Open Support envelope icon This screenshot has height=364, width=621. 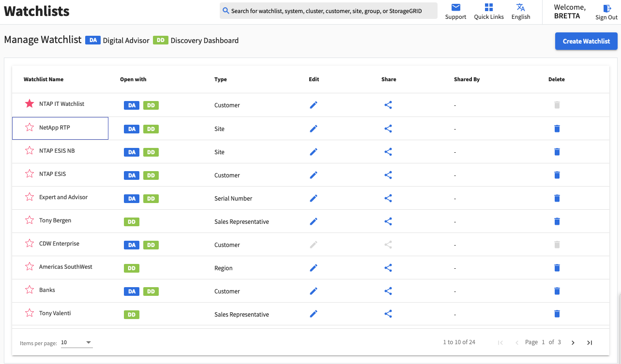point(455,8)
